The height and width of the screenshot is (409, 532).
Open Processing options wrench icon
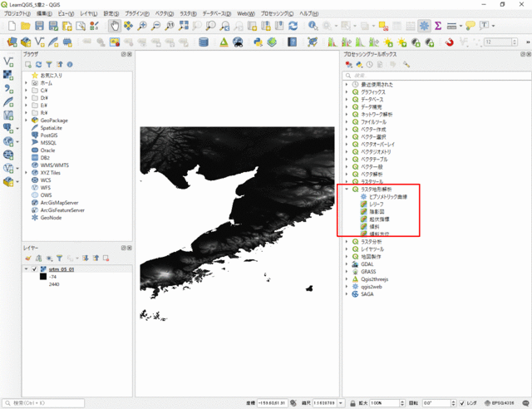tap(406, 65)
